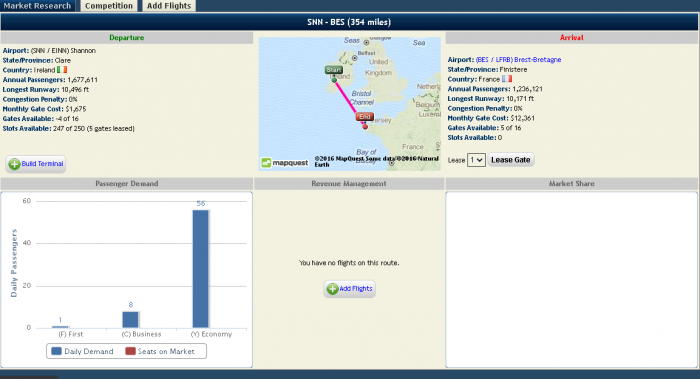Go to the Add Flights tab

tap(169, 6)
